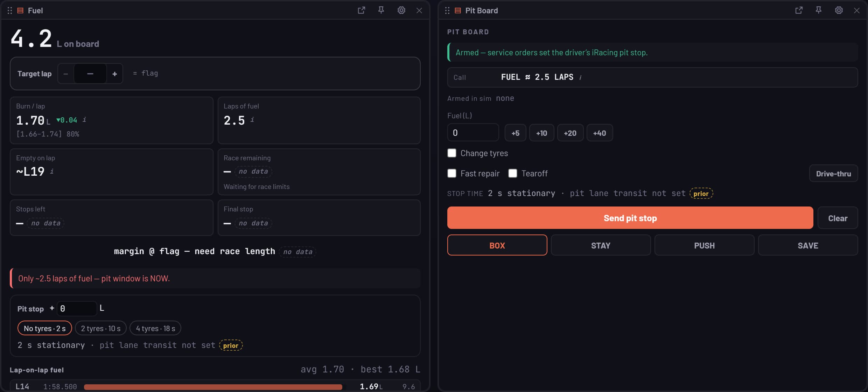Pop out the Pit Board panel
This screenshot has width=868, height=392.
799,10
